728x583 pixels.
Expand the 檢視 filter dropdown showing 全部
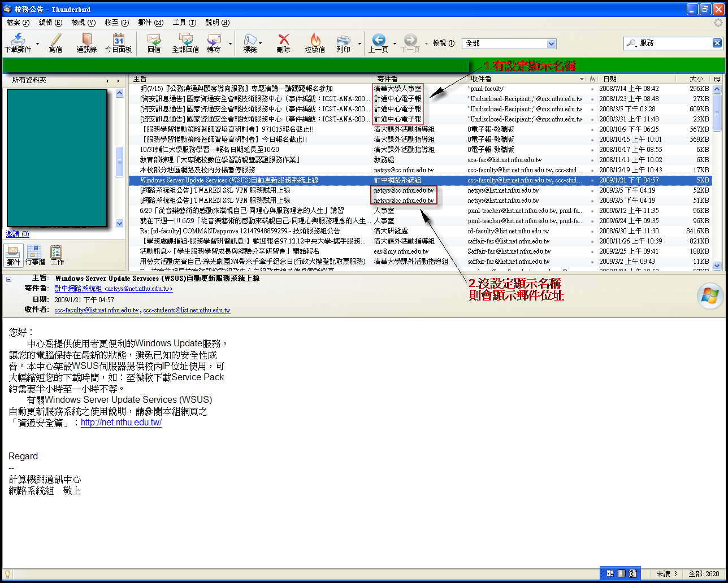(551, 43)
